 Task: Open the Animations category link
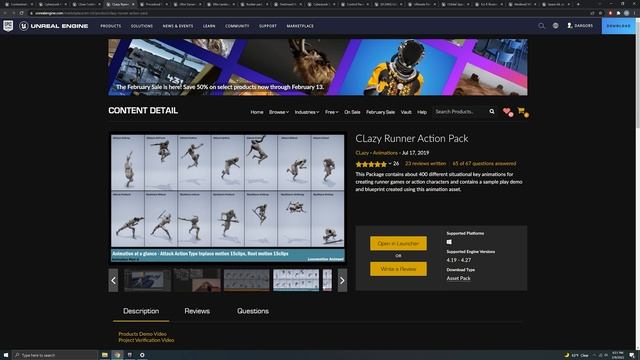pyautogui.click(x=385, y=153)
